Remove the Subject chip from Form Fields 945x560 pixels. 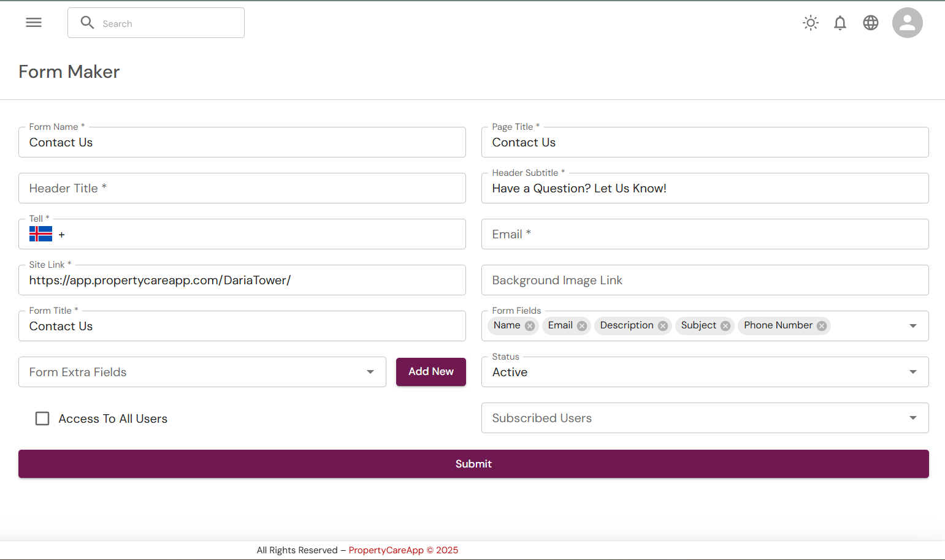tap(725, 326)
